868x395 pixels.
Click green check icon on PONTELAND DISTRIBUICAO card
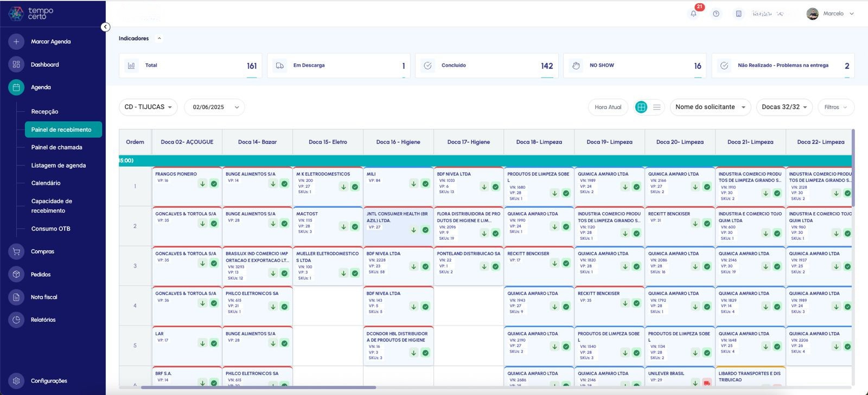point(495,266)
